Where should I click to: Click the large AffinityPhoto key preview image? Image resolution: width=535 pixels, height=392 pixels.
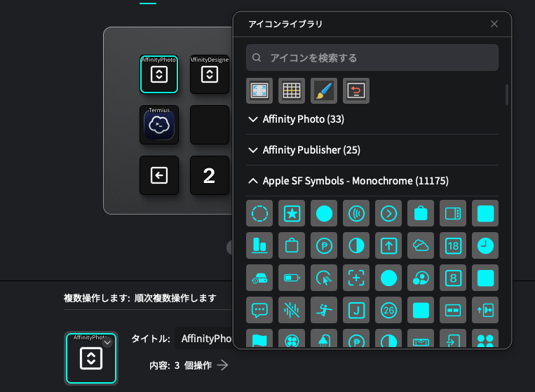point(91,358)
